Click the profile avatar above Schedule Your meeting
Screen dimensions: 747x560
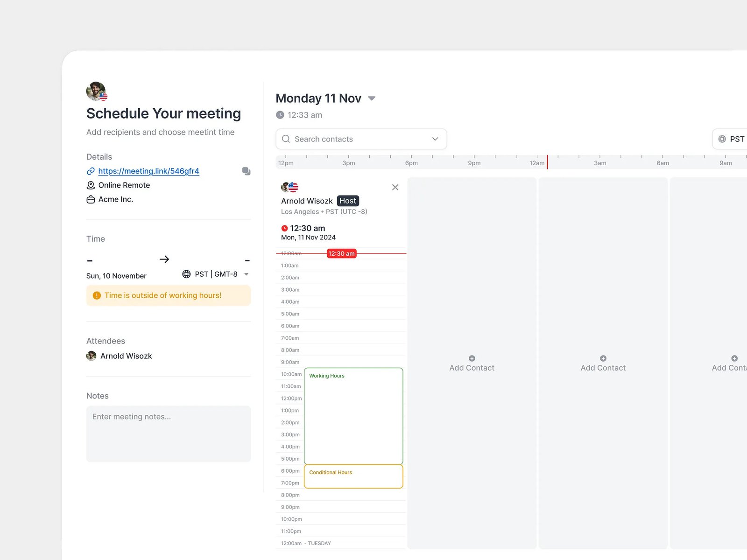tap(96, 91)
